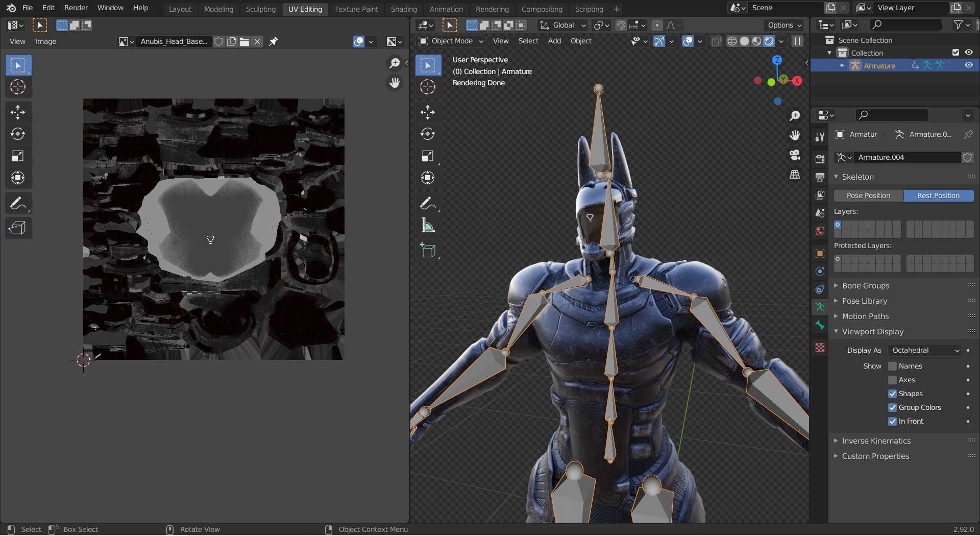The image size is (980, 536).
Task: Click the Rest Position button
Action: tap(938, 196)
